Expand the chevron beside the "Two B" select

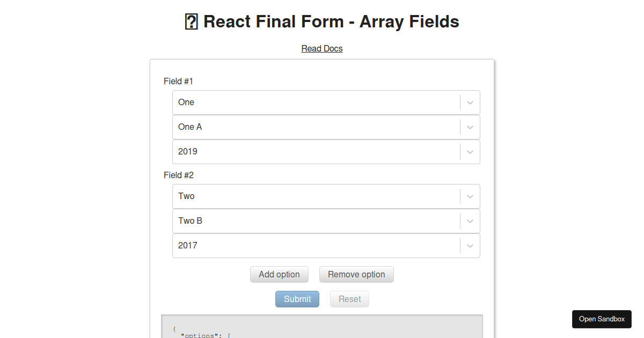[x=470, y=221]
